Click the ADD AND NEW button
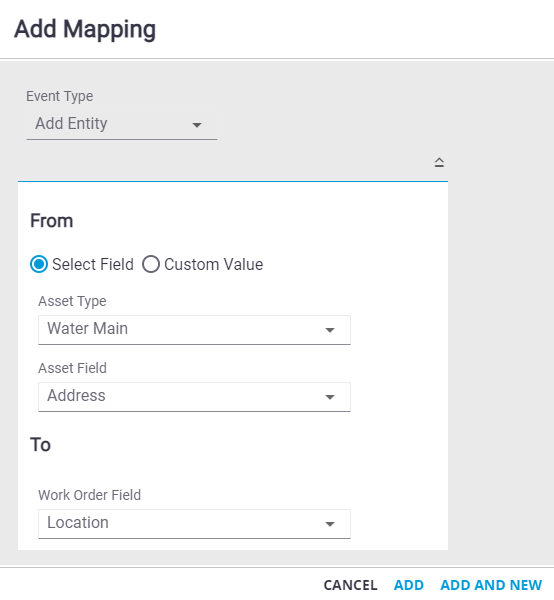This screenshot has width=554, height=600. tap(491, 585)
